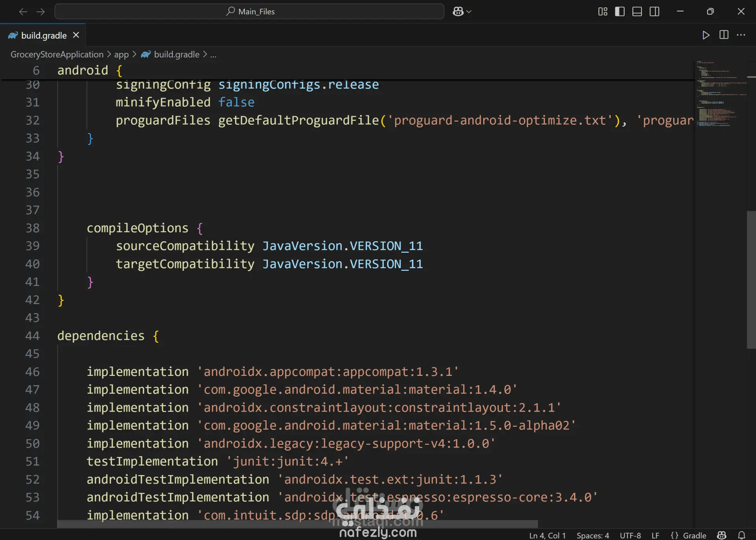Open the Customize Layout icon
This screenshot has height=540, width=756.
click(602, 11)
